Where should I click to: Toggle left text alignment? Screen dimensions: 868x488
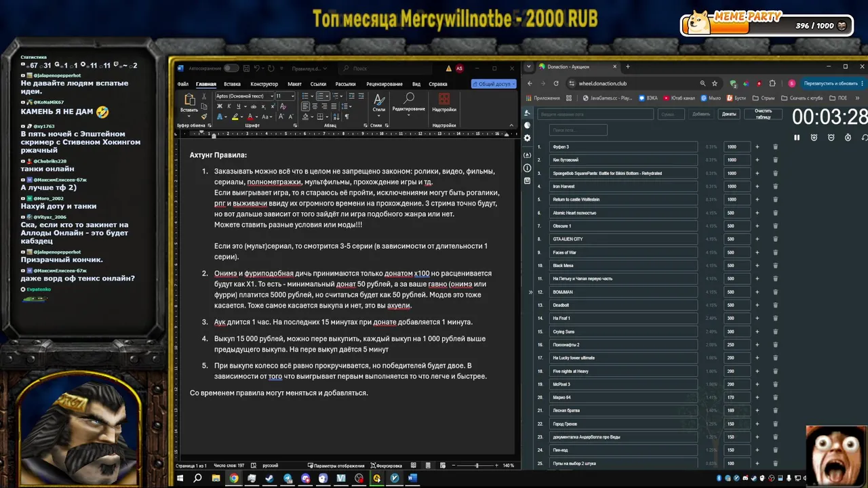305,106
